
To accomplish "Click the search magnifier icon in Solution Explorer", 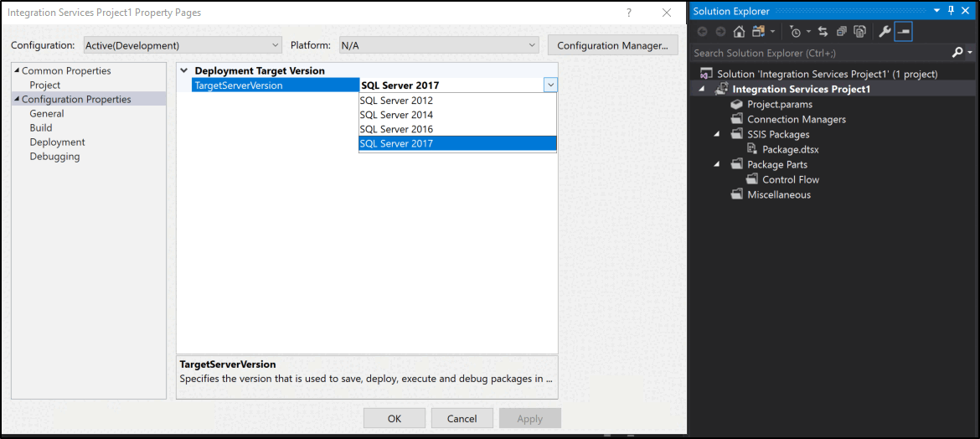I will 957,53.
